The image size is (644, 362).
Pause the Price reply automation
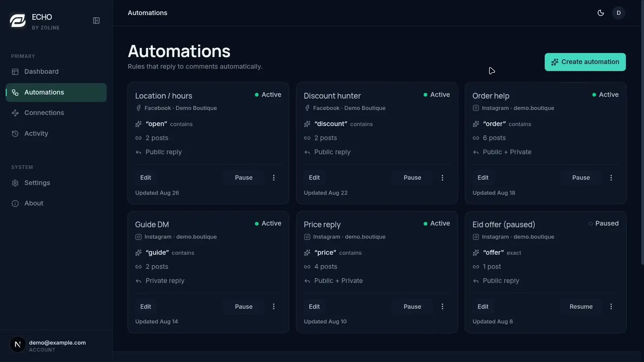pos(412,306)
